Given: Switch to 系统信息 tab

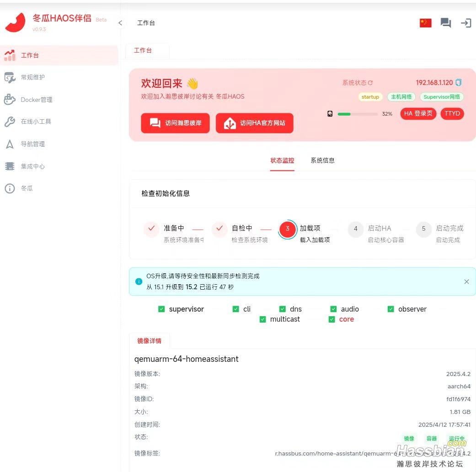Looking at the screenshot, I should point(322,160).
